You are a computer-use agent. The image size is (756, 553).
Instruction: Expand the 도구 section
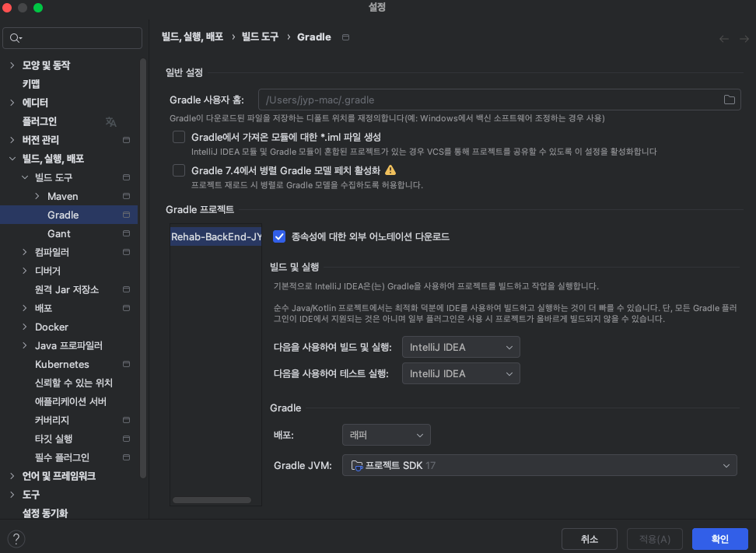pos(12,495)
